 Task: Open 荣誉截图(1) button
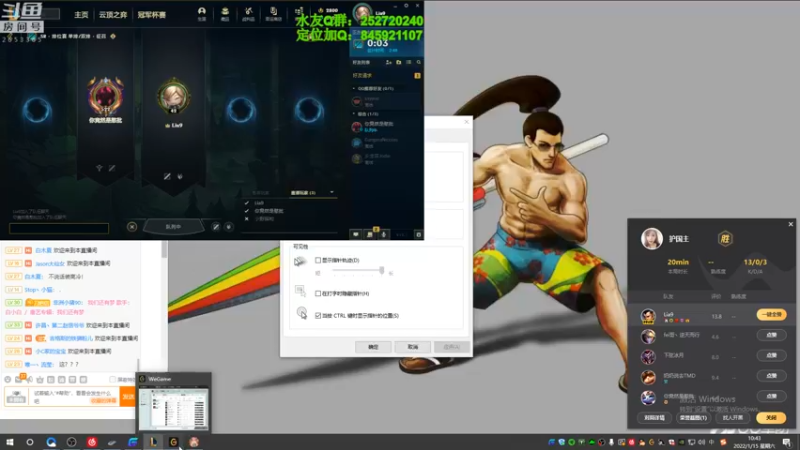pos(693,418)
